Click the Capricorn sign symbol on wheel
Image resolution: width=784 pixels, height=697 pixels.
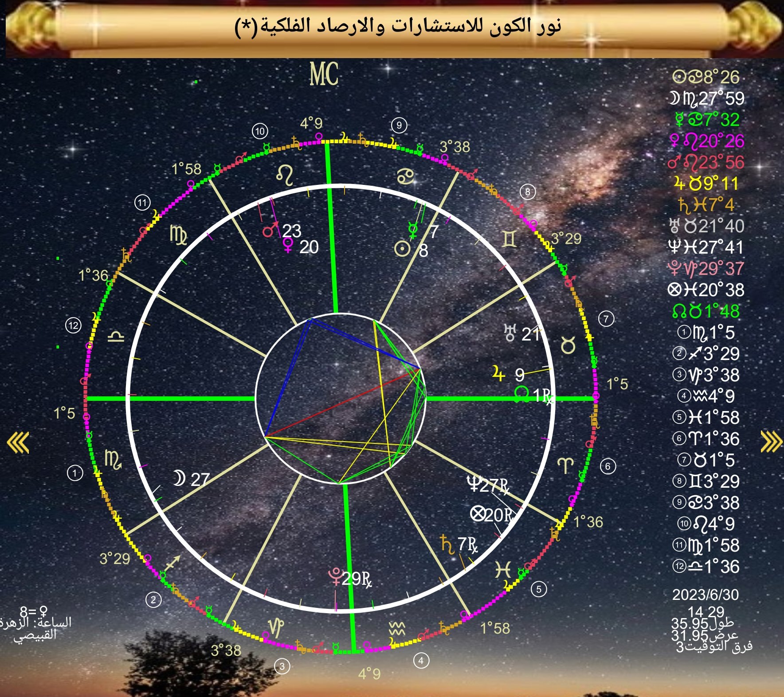[276, 627]
